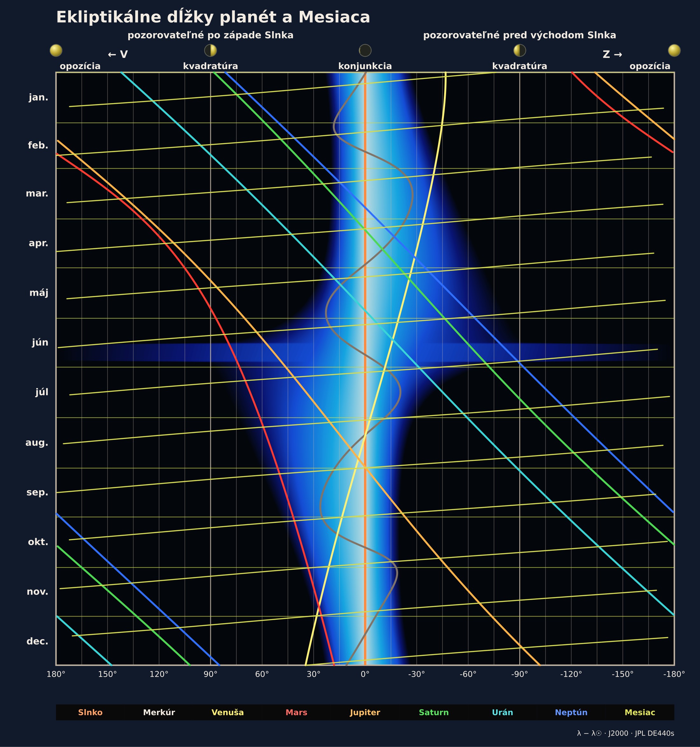Image resolution: width=700 pixels, height=747 pixels.
Task: Click the '0°' axis tick label
Action: pyautogui.click(x=365, y=674)
